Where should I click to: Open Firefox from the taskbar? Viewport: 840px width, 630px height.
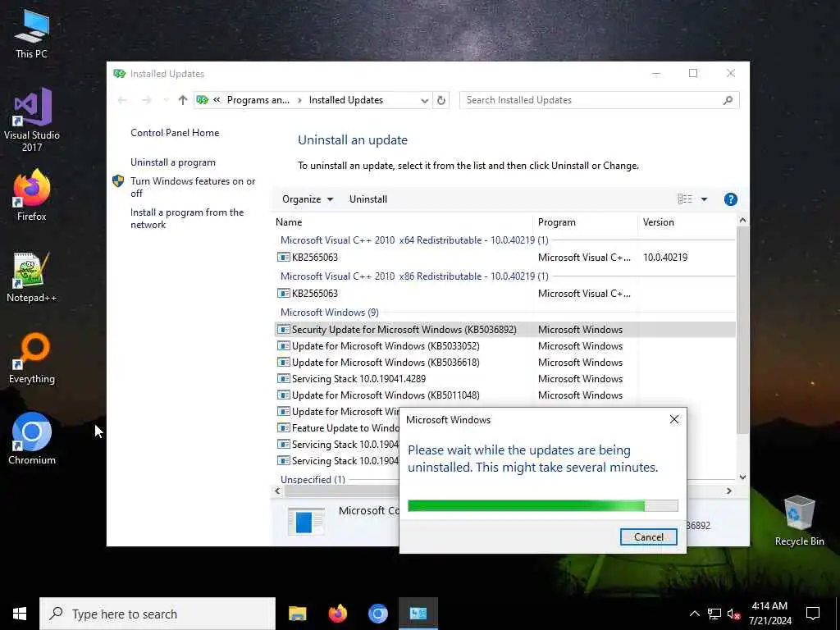pyautogui.click(x=337, y=614)
